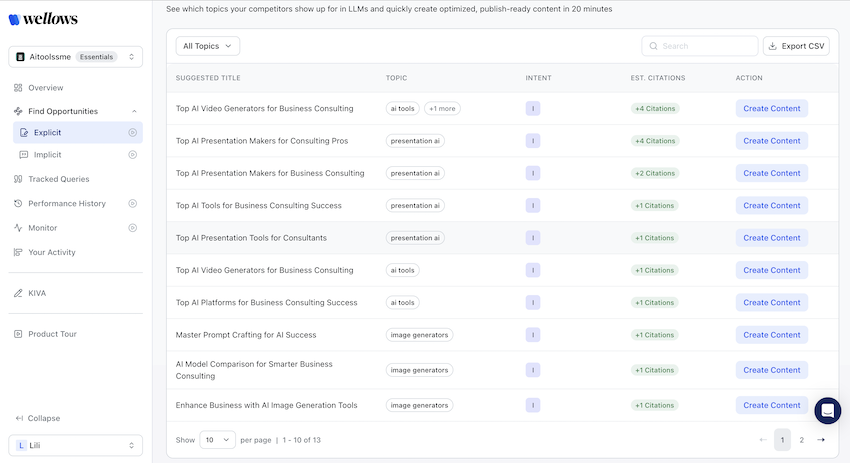Go to previous page arrow
The width and height of the screenshot is (850, 463).
point(763,440)
